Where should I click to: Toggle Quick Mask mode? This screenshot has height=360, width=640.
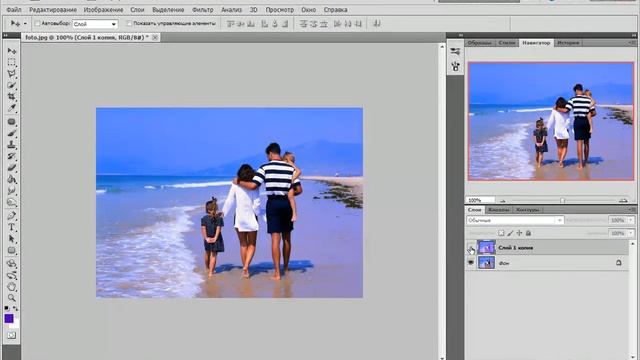(11, 336)
